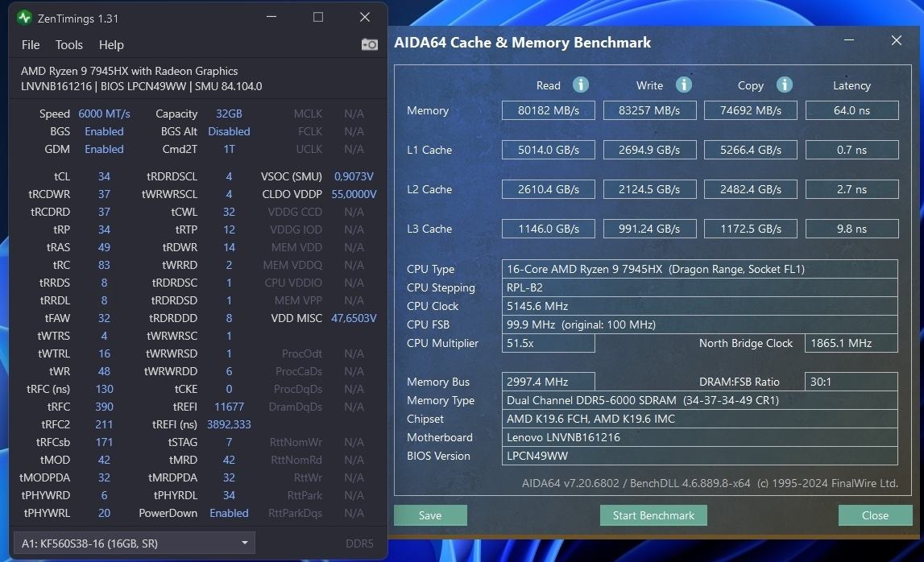The height and width of the screenshot is (562, 924).
Task: Click the Memory Latency 64.0 ns field
Action: tap(851, 110)
